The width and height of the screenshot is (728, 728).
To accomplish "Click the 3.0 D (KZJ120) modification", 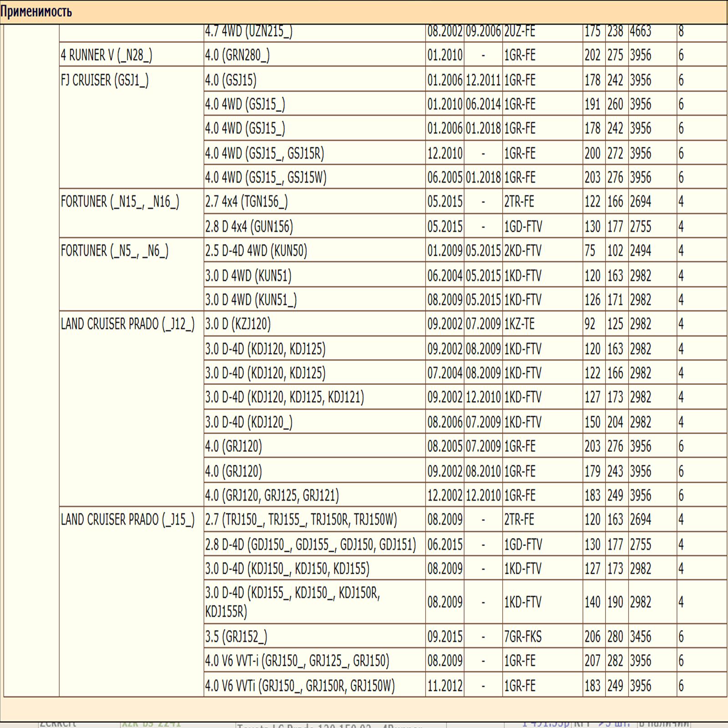I will [238, 324].
